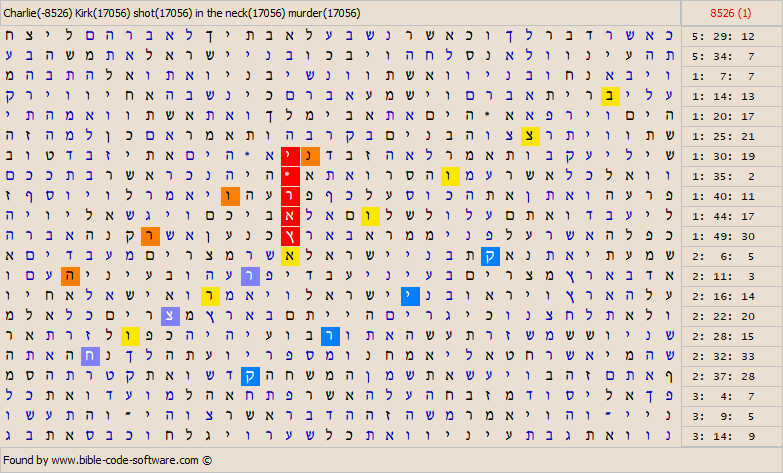The width and height of the screenshot is (783, 473).
Task: Click the purple cell in row 2:22:20
Action: tap(170, 316)
